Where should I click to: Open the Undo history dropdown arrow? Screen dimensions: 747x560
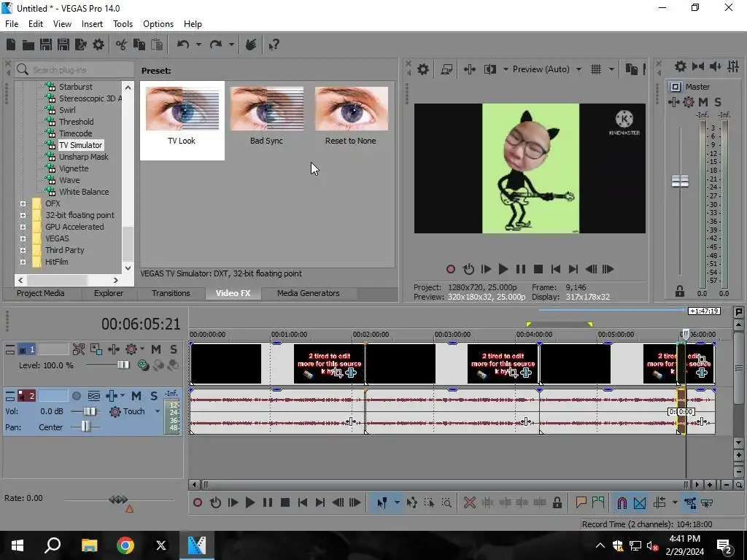[x=198, y=44]
